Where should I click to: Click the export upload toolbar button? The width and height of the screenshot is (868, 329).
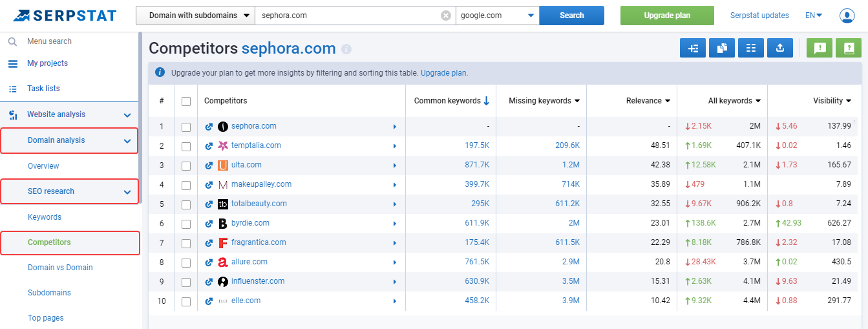pos(780,48)
